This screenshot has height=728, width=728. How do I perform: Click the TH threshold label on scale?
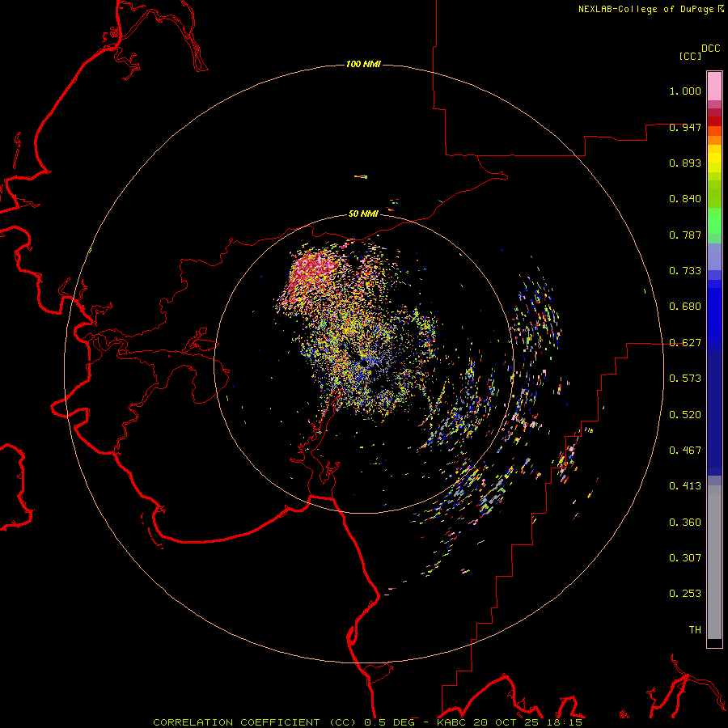[695, 630]
